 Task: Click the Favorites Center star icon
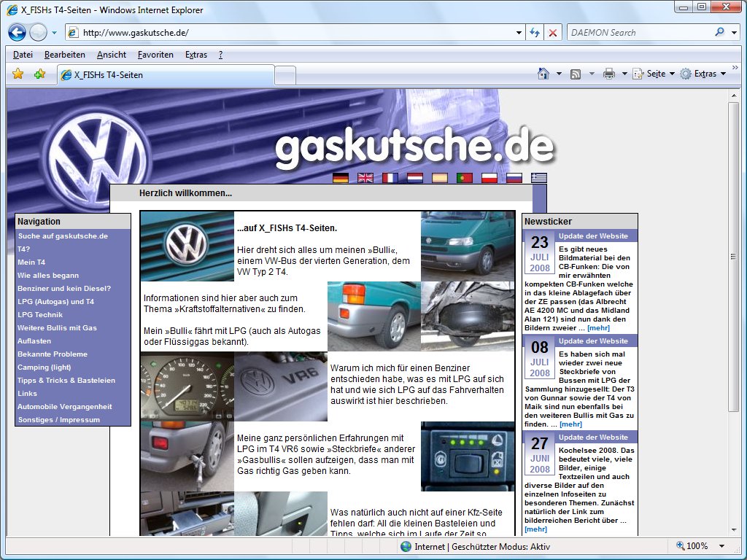click(x=18, y=74)
